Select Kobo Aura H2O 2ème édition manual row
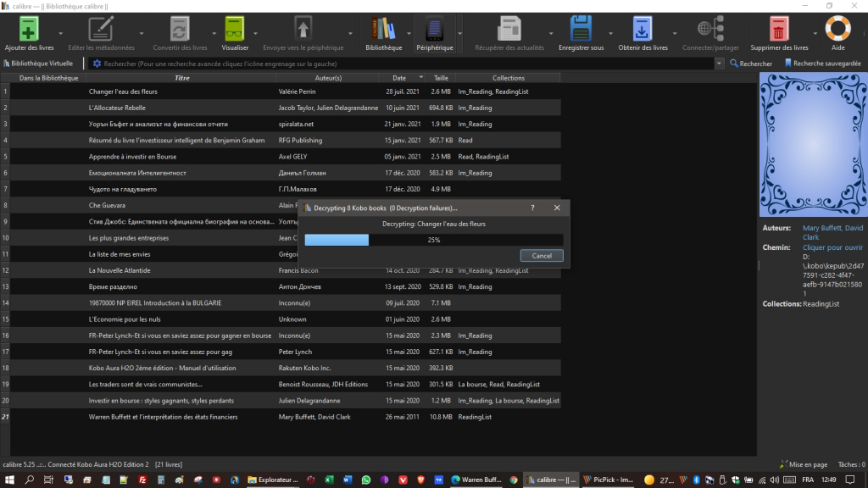868x488 pixels. pos(285,368)
